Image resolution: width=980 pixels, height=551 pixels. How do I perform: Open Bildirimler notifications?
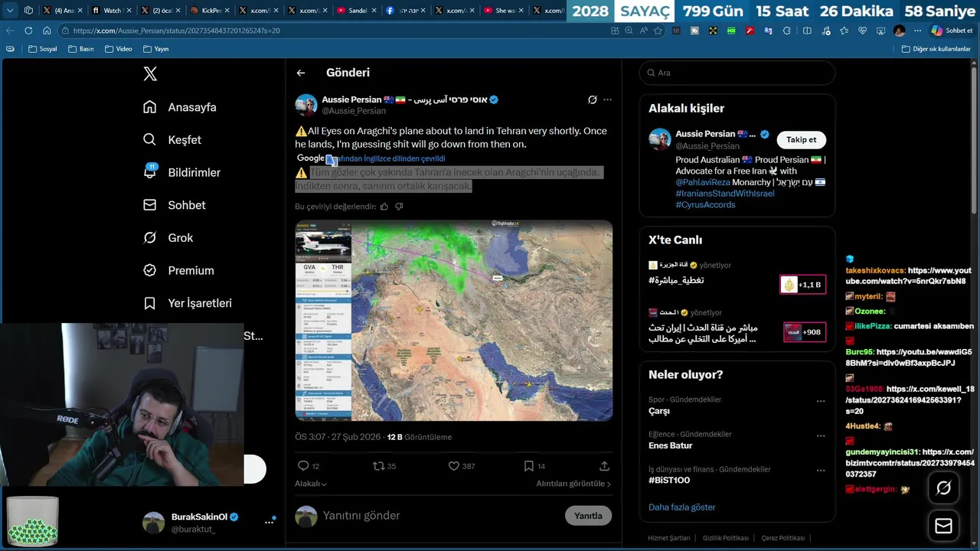[x=182, y=172]
